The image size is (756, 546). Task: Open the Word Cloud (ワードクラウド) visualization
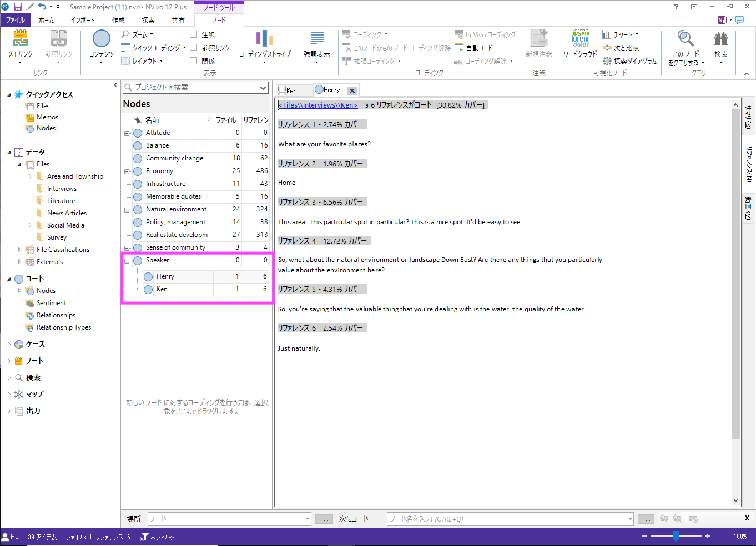point(580,39)
